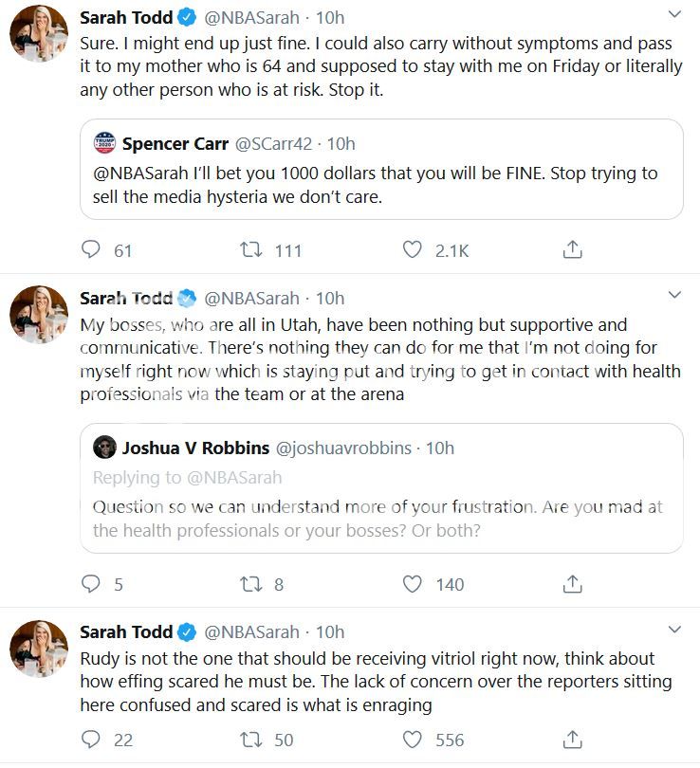Reply to the tweet about bosses in Utah
Viewport: 700px width, 768px height.
click(x=92, y=584)
